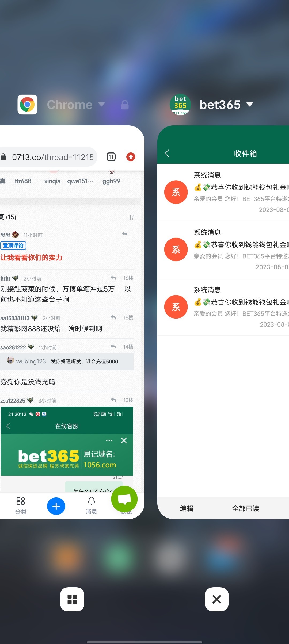
Task: Open the split-screen grid button
Action: point(72,599)
